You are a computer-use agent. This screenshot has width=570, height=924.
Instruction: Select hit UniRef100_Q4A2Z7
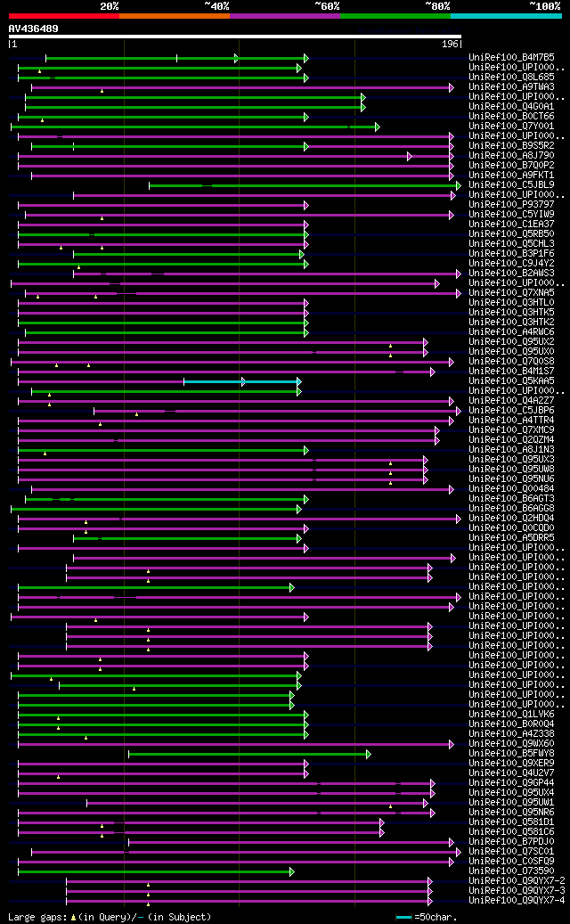(511, 400)
